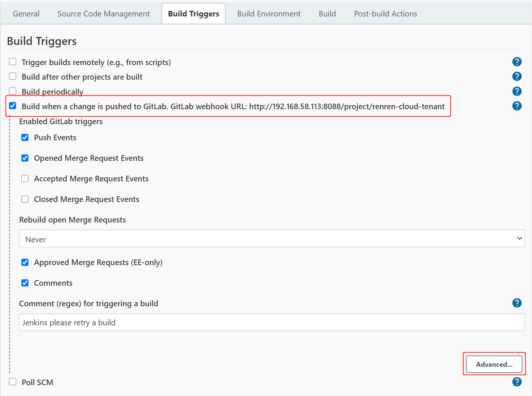Screen dimensions: 532x396
Task: Disable Approved Merge Requests (EE-only)
Action: point(25,262)
